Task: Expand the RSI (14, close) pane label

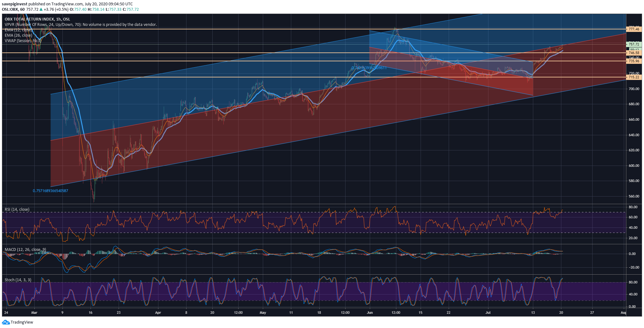Action: click(17, 210)
